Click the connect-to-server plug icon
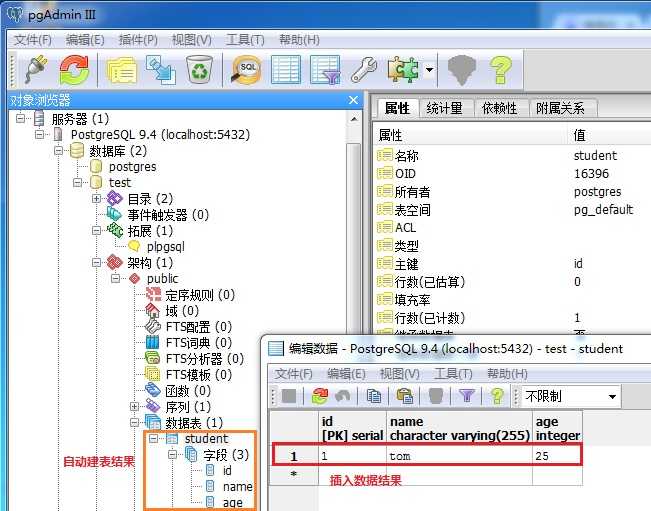Screen dimensions: 651x511 (36, 69)
